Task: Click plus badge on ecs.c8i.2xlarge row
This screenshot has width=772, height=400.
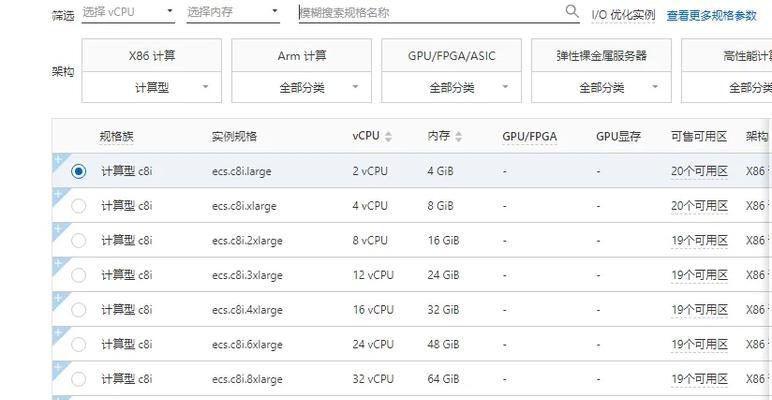Action: click(57, 228)
